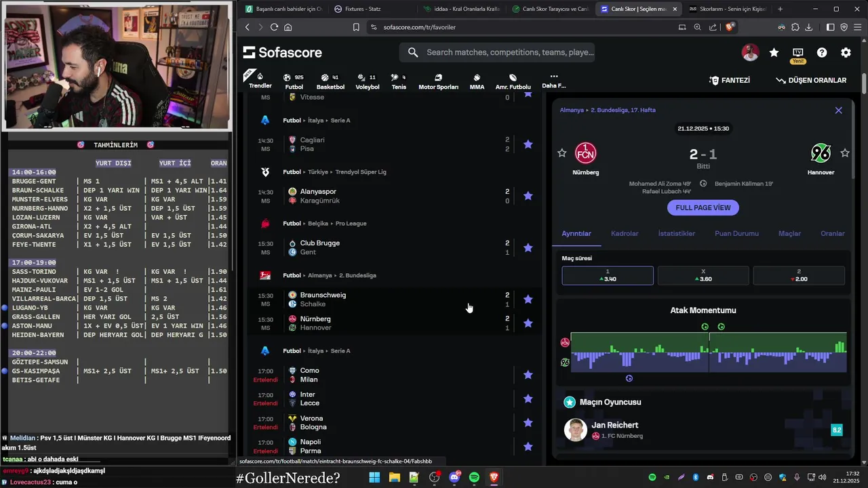Open Windows Start menu
This screenshot has width=868, height=488.
[374, 477]
